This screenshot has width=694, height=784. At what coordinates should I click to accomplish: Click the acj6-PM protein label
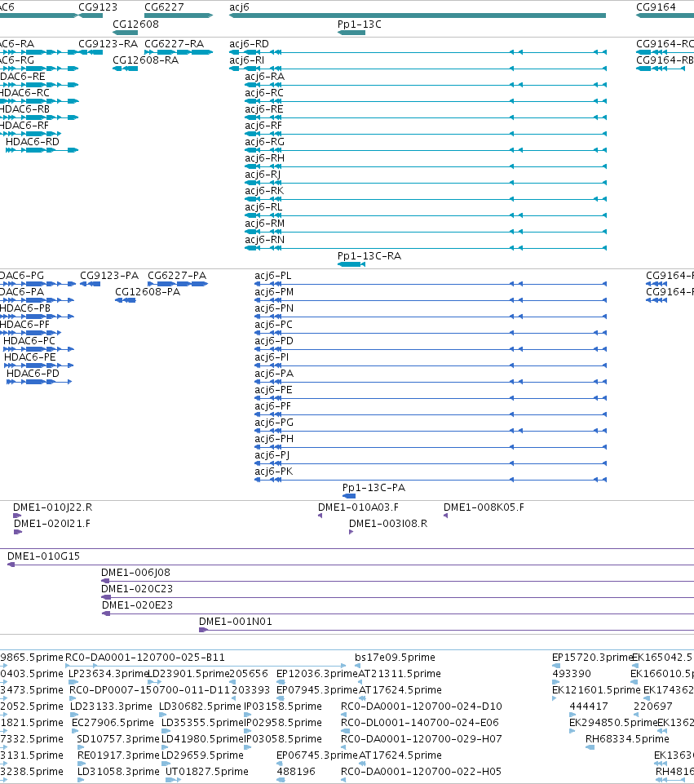click(274, 291)
